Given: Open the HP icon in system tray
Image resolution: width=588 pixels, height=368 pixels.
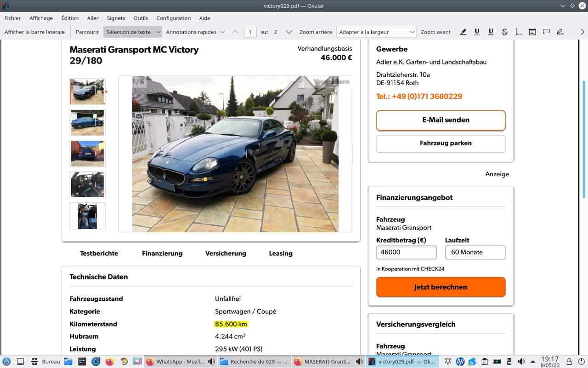Looking at the screenshot, I should click(x=460, y=362).
